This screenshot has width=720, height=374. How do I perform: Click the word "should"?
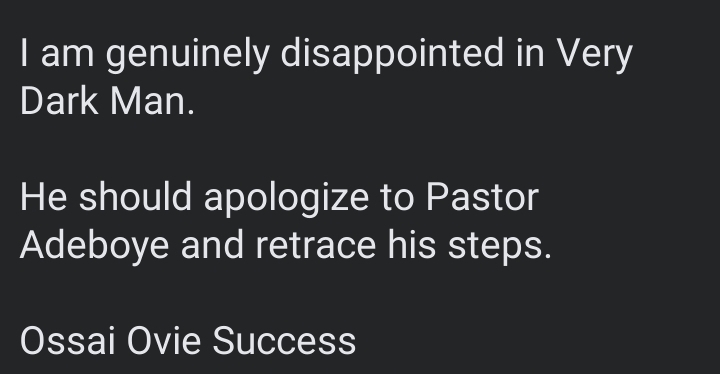coord(135,197)
